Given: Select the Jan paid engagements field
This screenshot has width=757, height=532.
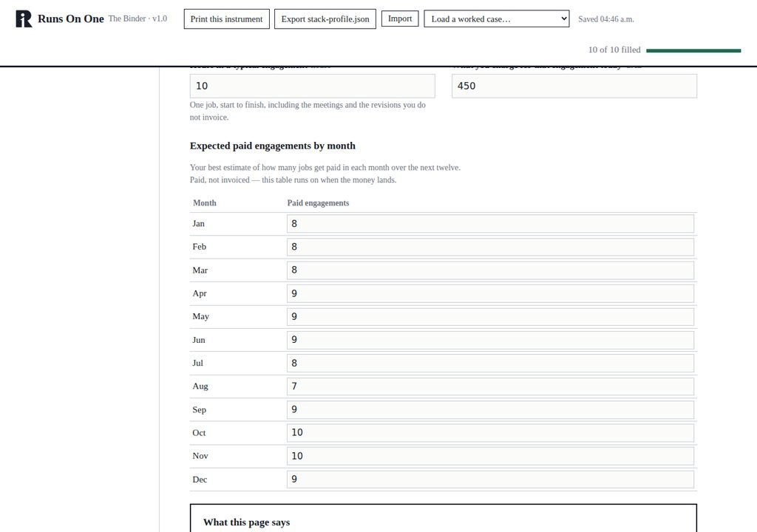Looking at the screenshot, I should point(491,224).
